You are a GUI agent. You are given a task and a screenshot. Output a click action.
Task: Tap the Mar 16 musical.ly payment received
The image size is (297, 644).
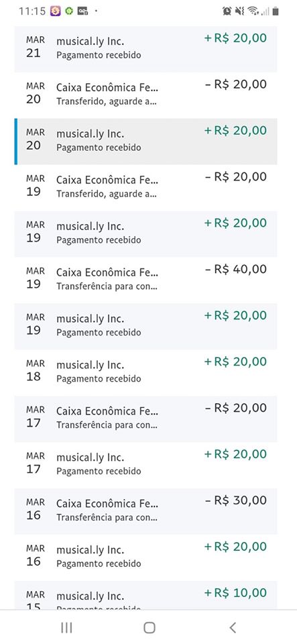point(145,557)
